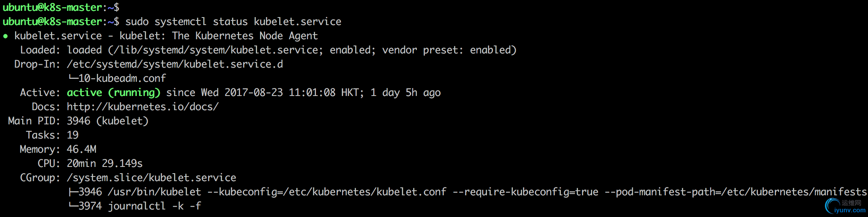Click the CPU value 20min 29.149s
The image size is (868, 217).
click(x=105, y=164)
